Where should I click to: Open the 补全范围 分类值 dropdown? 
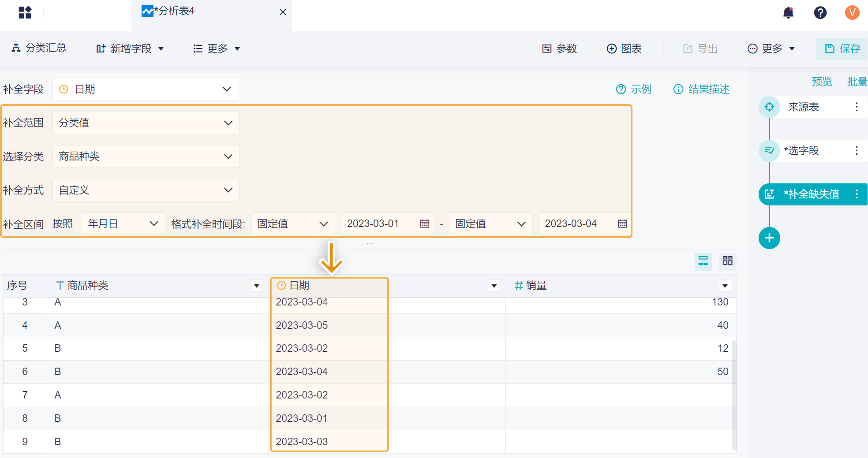146,123
